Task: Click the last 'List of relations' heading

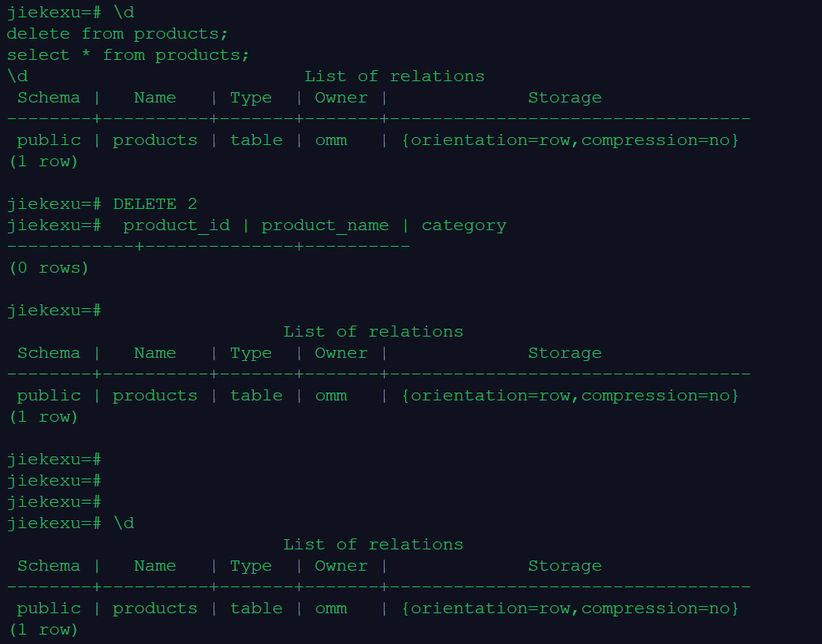Action: (374, 545)
